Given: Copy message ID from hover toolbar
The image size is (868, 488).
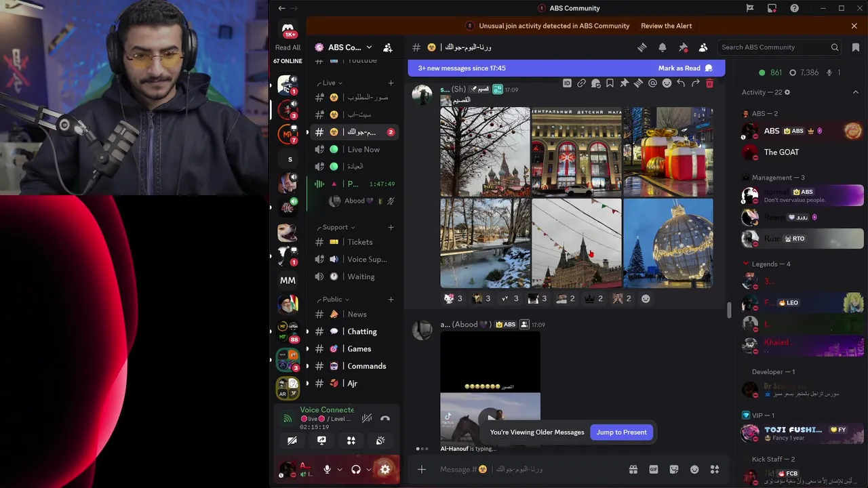Looking at the screenshot, I should [567, 83].
